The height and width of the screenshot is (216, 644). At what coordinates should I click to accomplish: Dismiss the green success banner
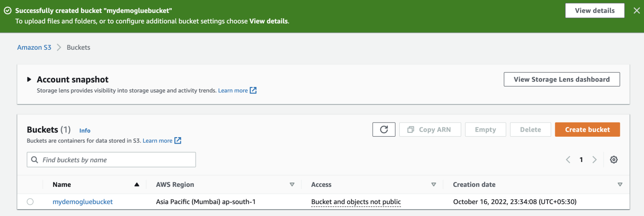click(636, 11)
